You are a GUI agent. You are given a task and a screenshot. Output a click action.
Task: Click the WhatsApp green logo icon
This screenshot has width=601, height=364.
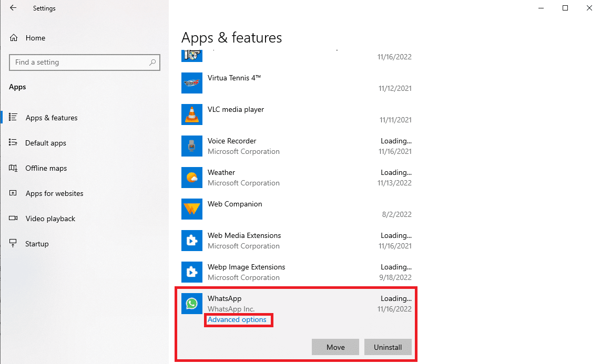191,304
